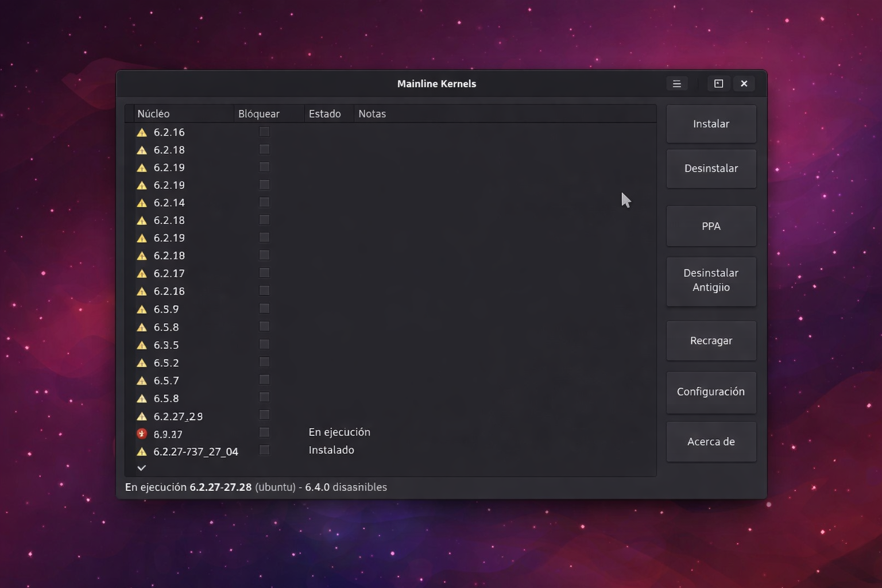Click the warning icon beside kernel 6.2.27_29
882x588 pixels.
coord(142,416)
